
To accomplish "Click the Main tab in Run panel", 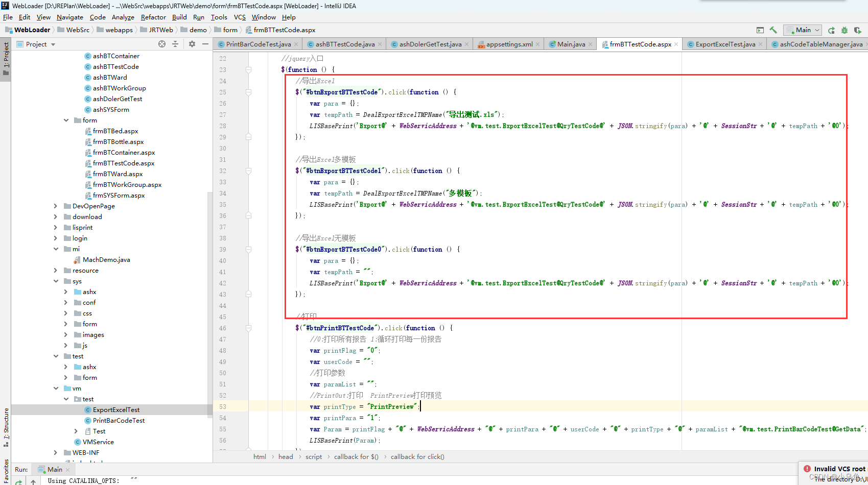I will click(55, 470).
